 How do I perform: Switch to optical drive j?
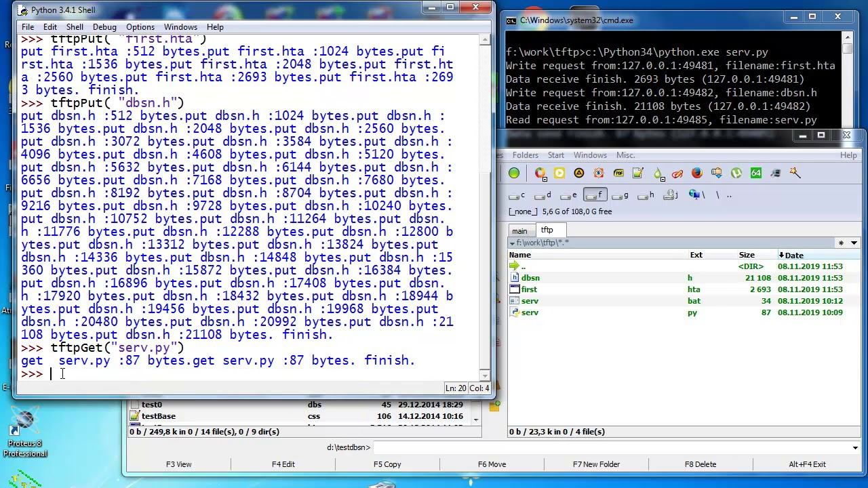click(671, 195)
